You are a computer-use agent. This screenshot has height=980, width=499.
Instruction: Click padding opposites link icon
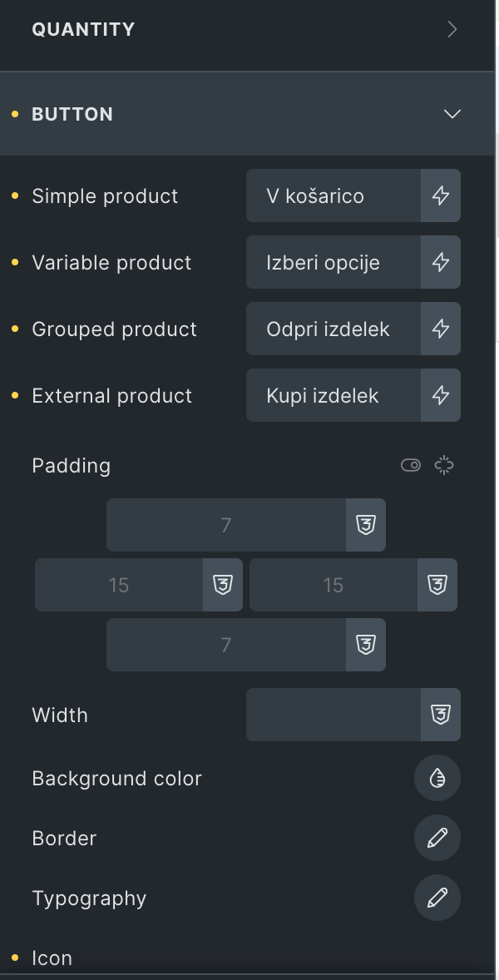[444, 465]
